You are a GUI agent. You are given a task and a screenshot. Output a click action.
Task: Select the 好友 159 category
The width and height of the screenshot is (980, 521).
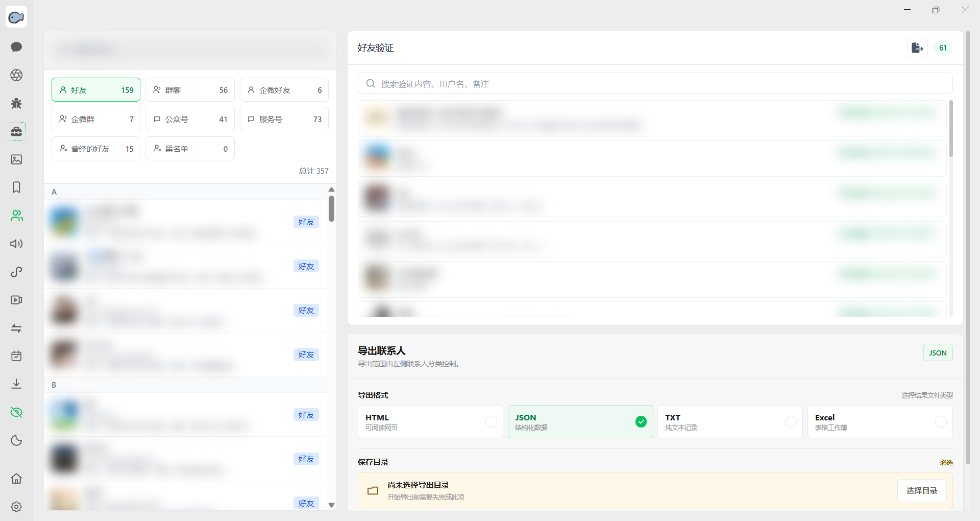pos(96,90)
